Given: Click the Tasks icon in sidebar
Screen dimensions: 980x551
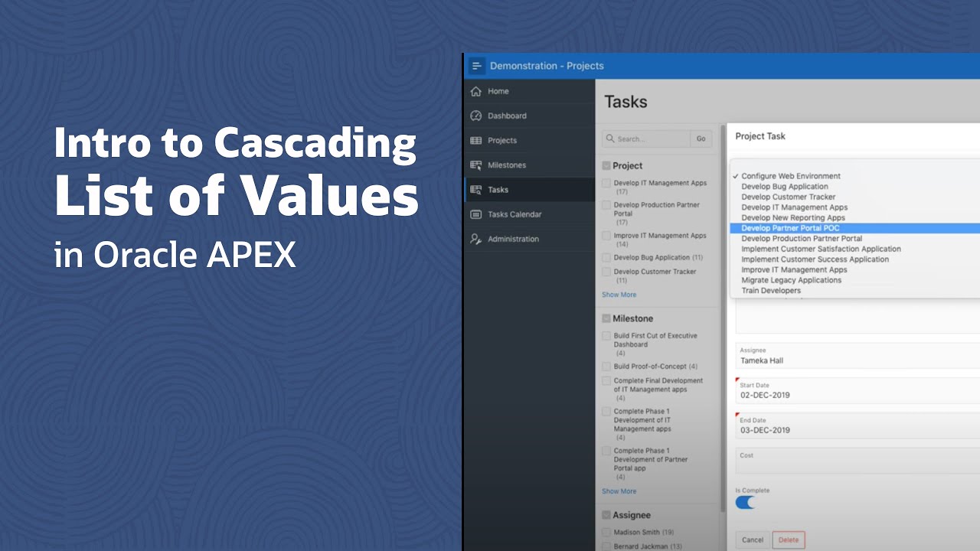Looking at the screenshot, I should [x=475, y=189].
